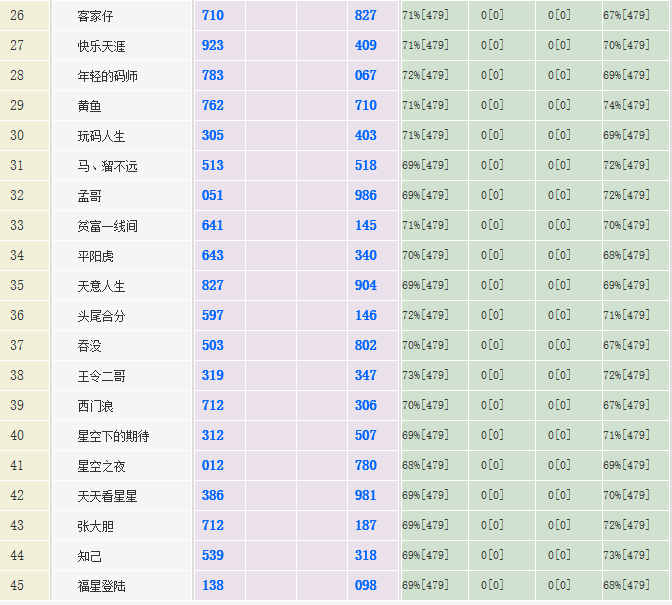The image size is (672, 605).
Task: Open the 玩码人生 name link
Action: coord(102,136)
